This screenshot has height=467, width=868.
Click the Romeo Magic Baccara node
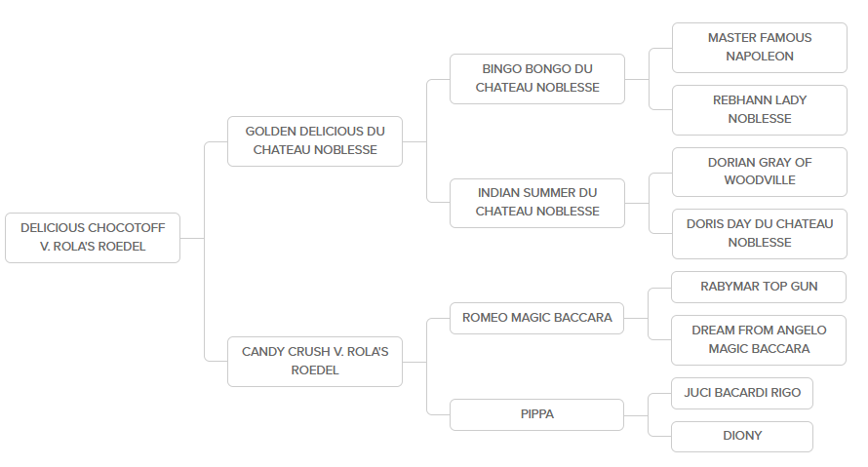coord(536,317)
